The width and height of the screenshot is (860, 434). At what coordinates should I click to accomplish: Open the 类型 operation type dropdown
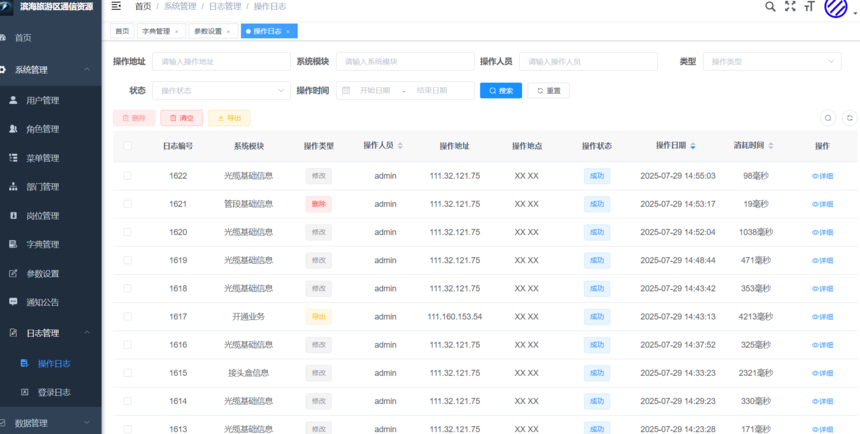pyautogui.click(x=772, y=61)
